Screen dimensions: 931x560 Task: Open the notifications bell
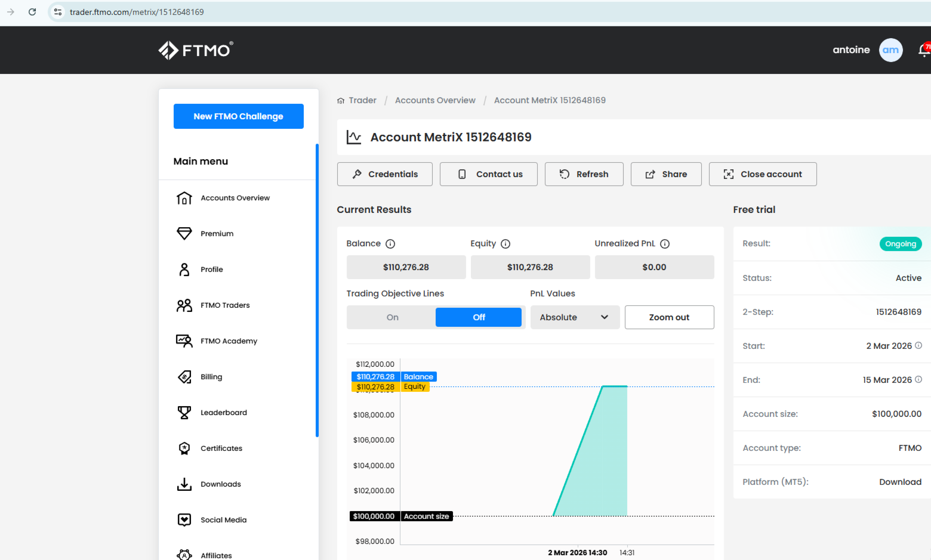coord(924,50)
